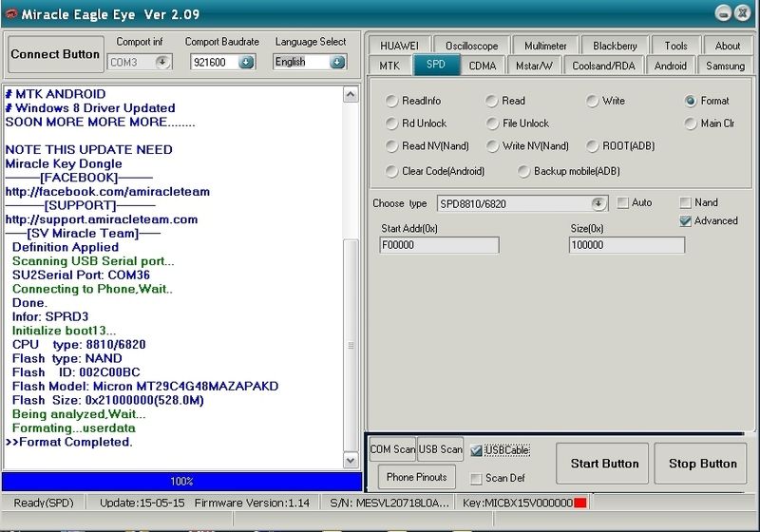This screenshot has height=532, width=760.
Task: Open the Comport Baudrate 921600 dropdown
Action: point(246,62)
